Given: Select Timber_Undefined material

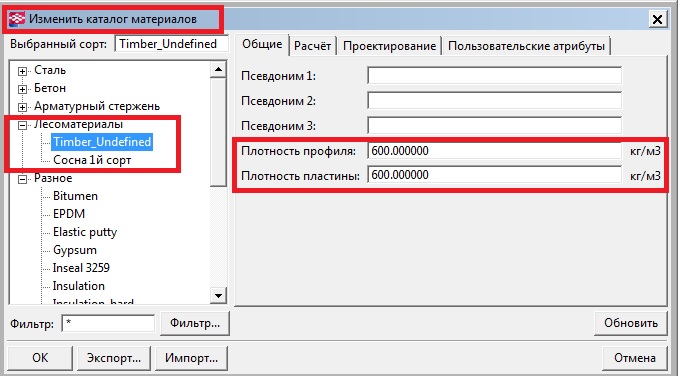Looking at the screenshot, I should click(102, 142).
